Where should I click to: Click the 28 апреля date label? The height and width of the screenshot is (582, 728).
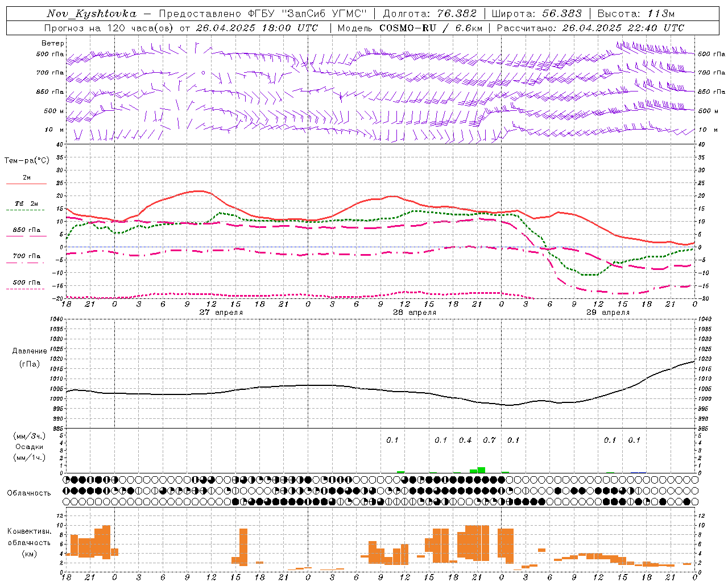(x=415, y=313)
